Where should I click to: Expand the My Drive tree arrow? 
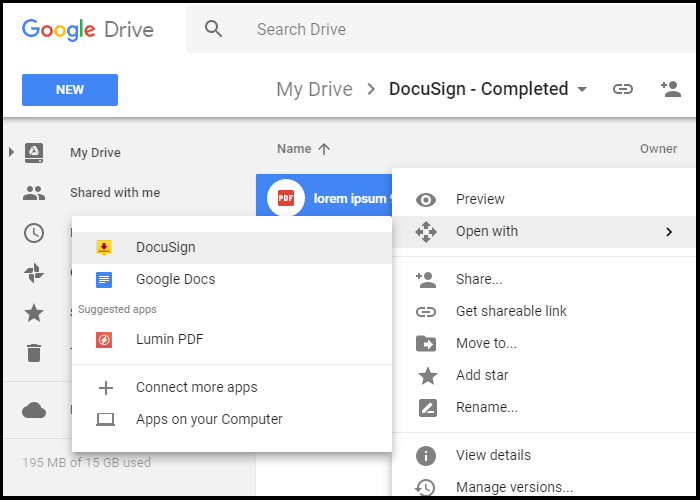click(x=11, y=152)
